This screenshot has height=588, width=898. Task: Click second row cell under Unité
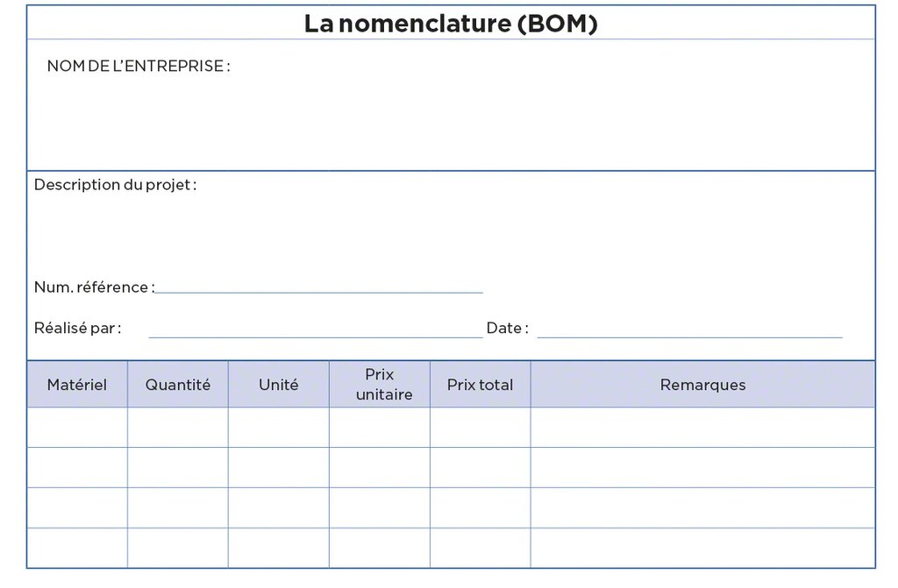coord(279,468)
